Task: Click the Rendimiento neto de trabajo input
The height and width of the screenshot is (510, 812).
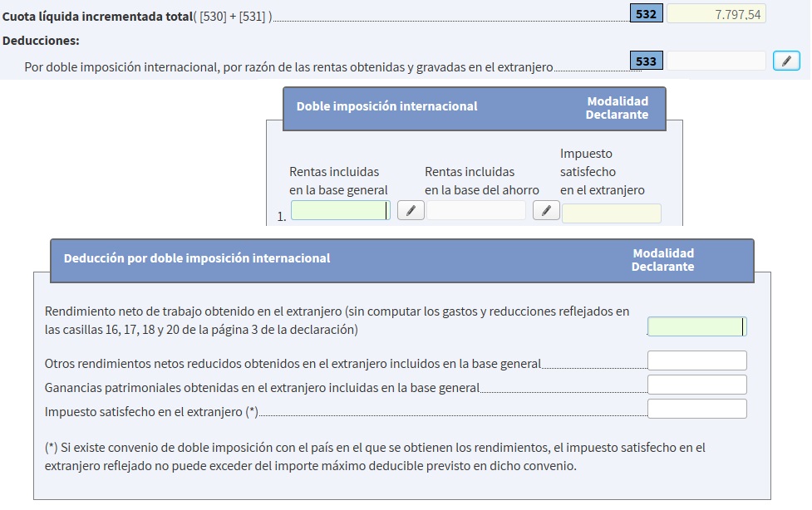Action: coord(696,326)
